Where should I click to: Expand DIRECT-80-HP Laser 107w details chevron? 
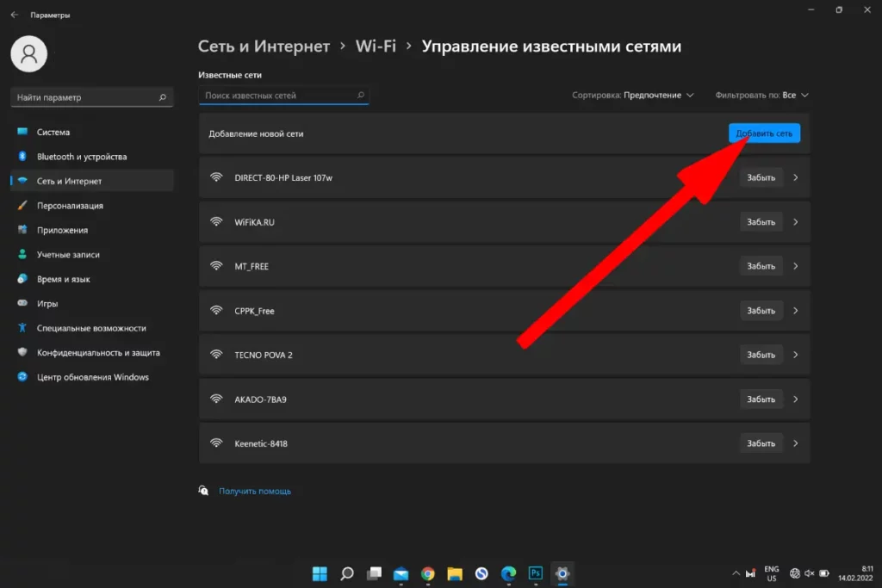coord(795,177)
